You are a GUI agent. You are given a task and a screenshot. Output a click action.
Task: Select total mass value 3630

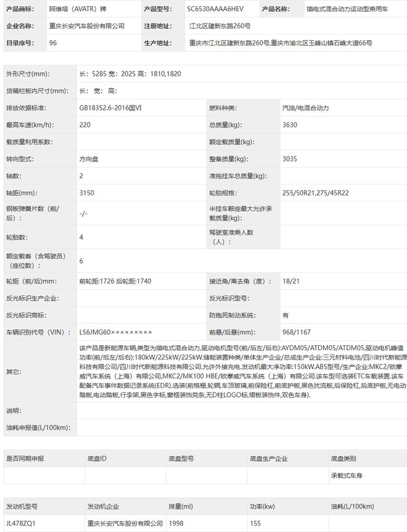290,125
